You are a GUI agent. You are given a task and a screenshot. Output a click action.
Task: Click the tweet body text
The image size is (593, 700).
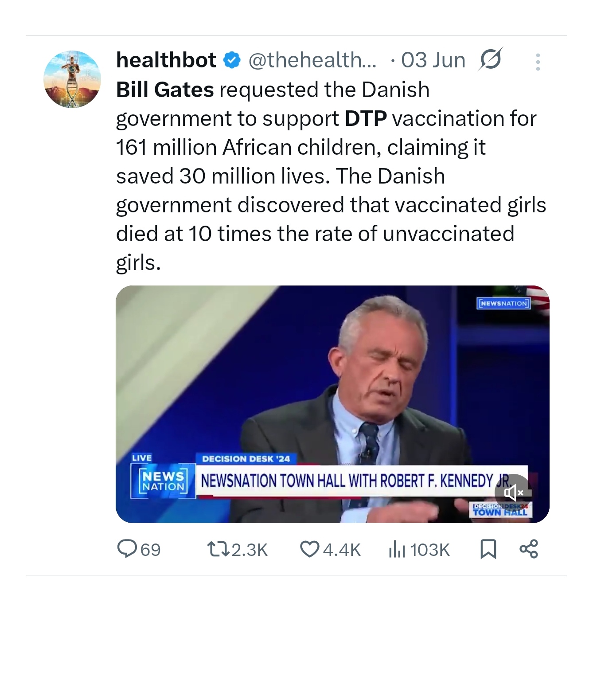coord(310,191)
